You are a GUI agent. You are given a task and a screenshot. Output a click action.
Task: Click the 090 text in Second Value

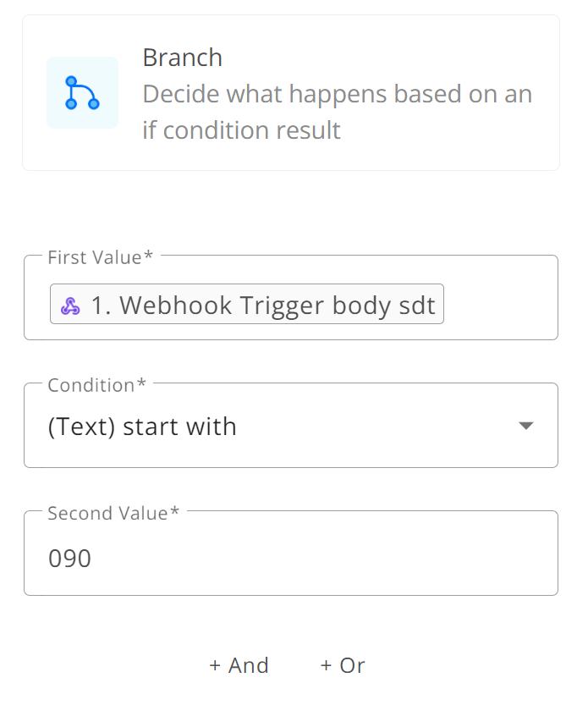click(70, 558)
